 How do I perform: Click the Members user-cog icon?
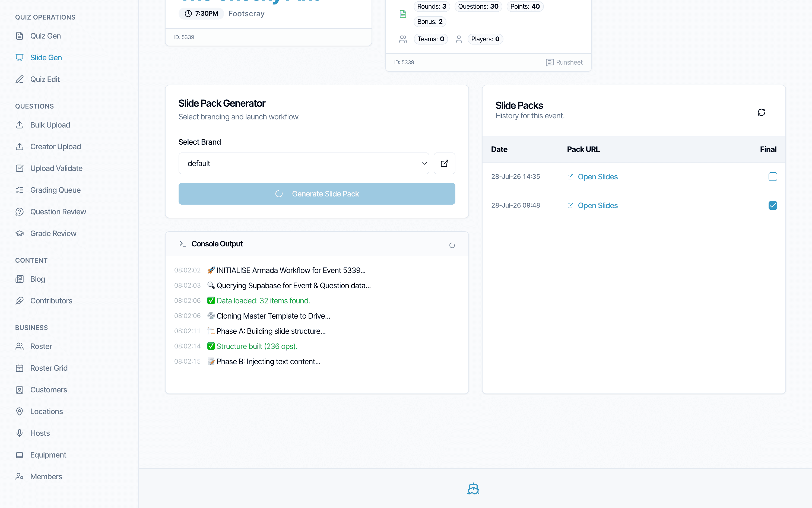coord(20,477)
